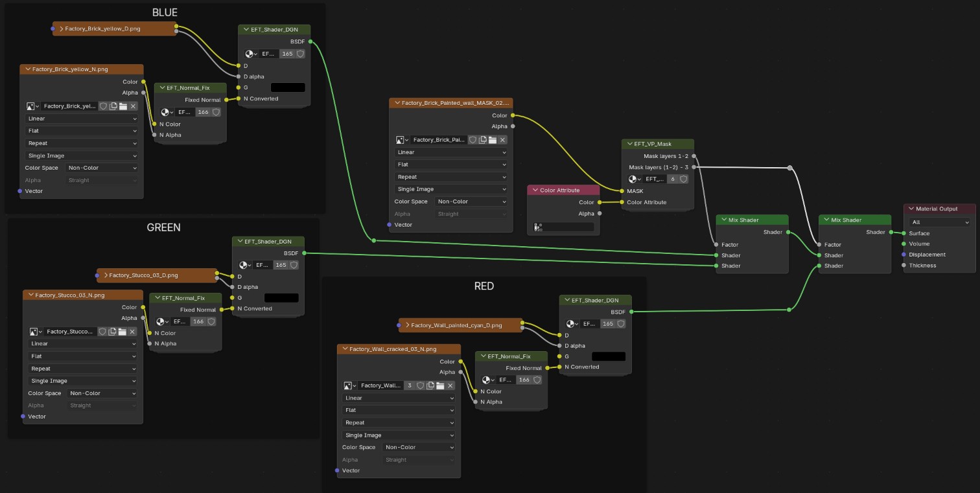The height and width of the screenshot is (493, 980).
Task: Open folder icon in Factory_Stucco_03_N node
Action: coord(122,332)
